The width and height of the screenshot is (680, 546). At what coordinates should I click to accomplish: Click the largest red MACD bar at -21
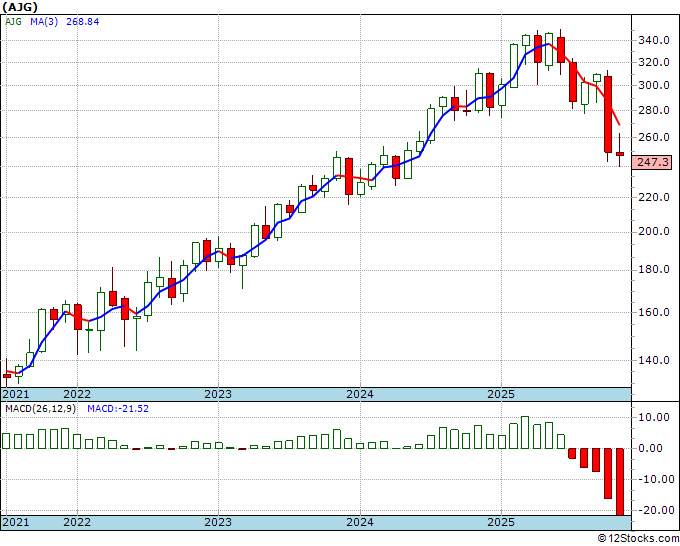pyautogui.click(x=620, y=482)
